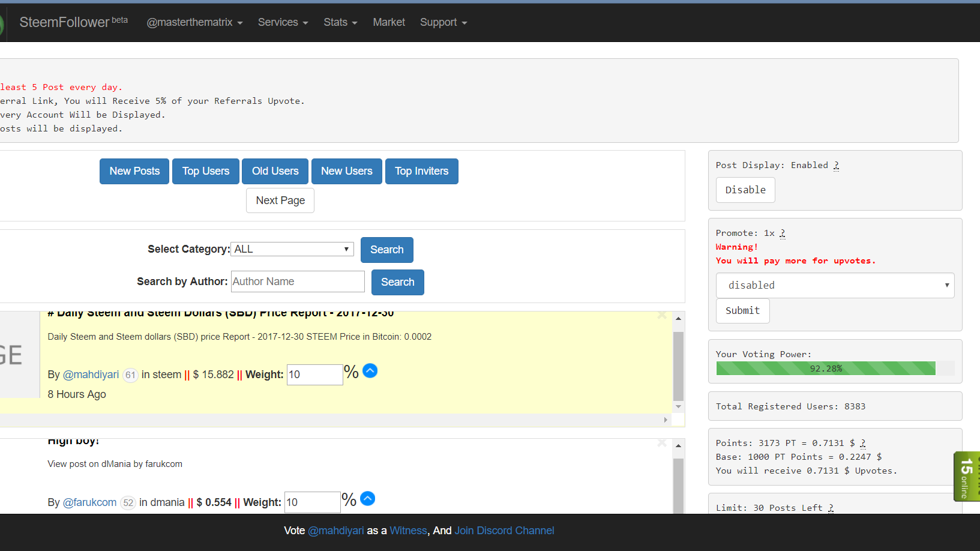Click the 'Warning!' promote notice text

737,247
